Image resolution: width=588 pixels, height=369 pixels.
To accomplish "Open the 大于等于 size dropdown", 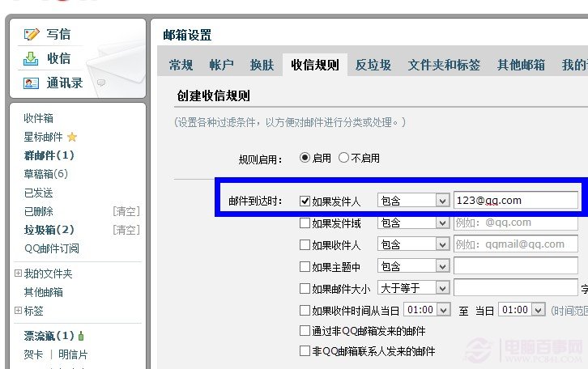I will 413,288.
